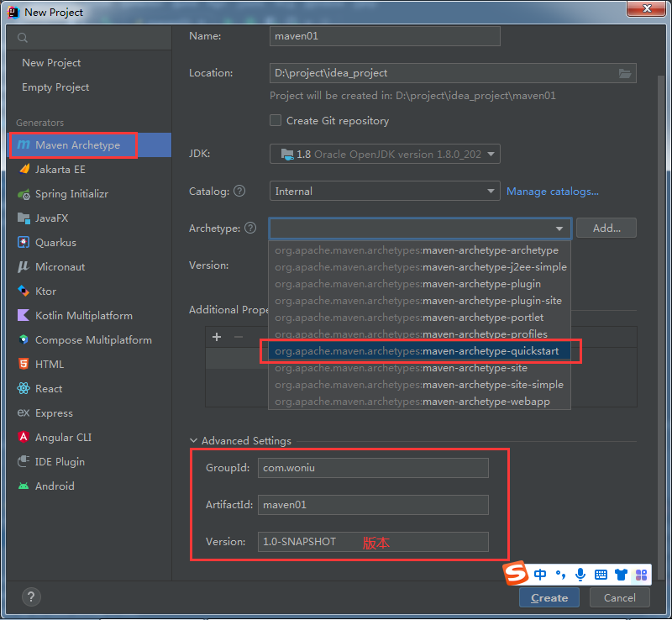Open the IME soft keyboard icon
Screen dimensions: 672x620
tap(601, 575)
